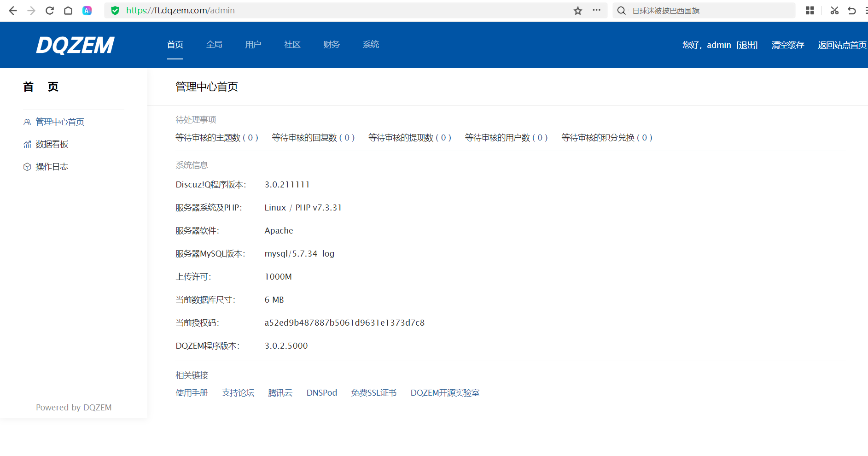The width and height of the screenshot is (868, 456).
Task: Switch to the 财务 navigation tab
Action: [x=332, y=45]
